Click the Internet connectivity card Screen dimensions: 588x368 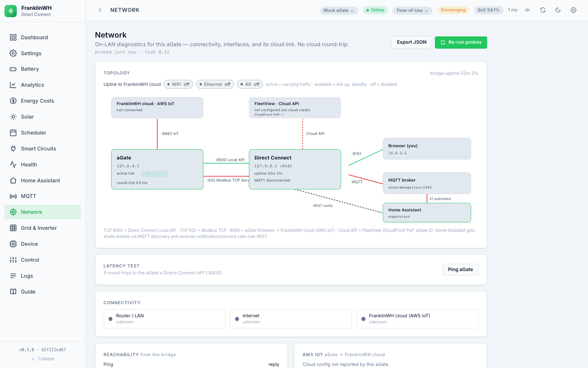(x=291, y=319)
